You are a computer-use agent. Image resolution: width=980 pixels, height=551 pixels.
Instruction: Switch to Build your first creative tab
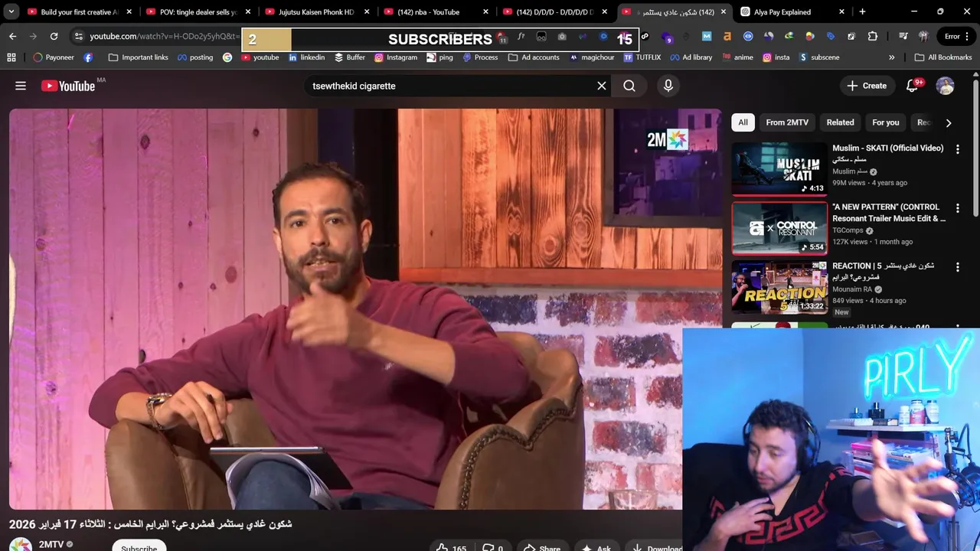click(x=79, y=12)
